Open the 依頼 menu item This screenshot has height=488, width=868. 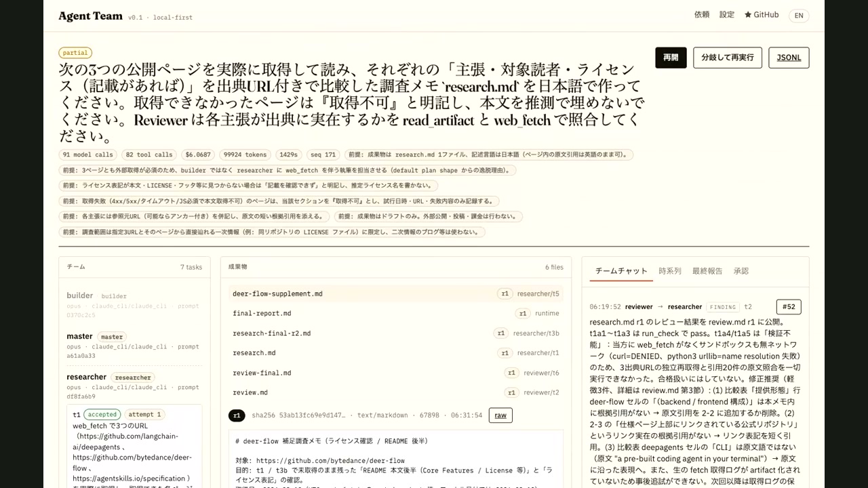tap(702, 15)
